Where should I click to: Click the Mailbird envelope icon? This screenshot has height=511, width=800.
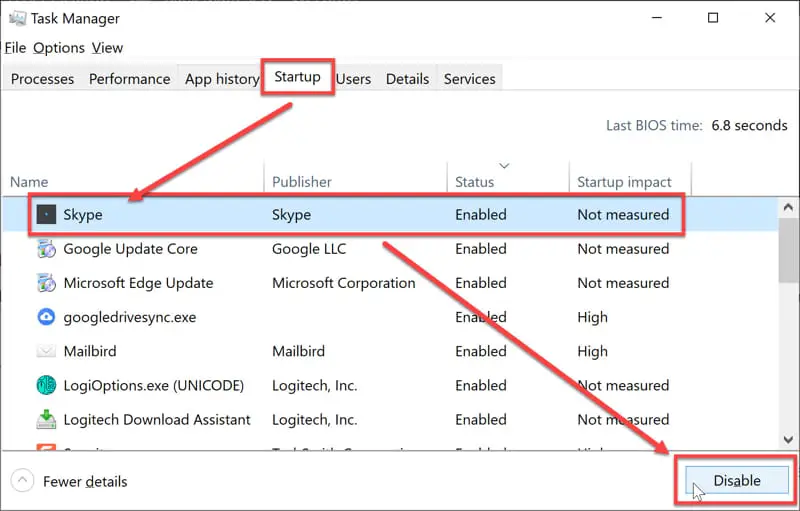pyautogui.click(x=46, y=351)
